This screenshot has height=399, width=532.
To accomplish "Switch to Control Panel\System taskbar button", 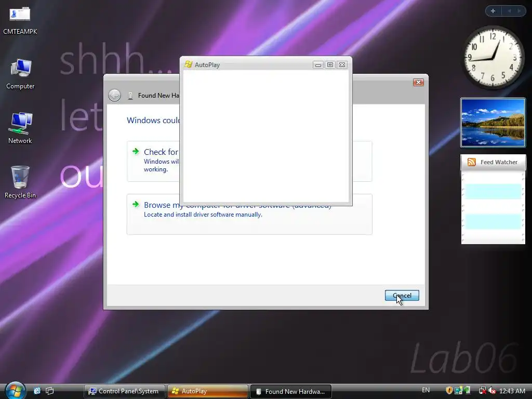I will 125,391.
